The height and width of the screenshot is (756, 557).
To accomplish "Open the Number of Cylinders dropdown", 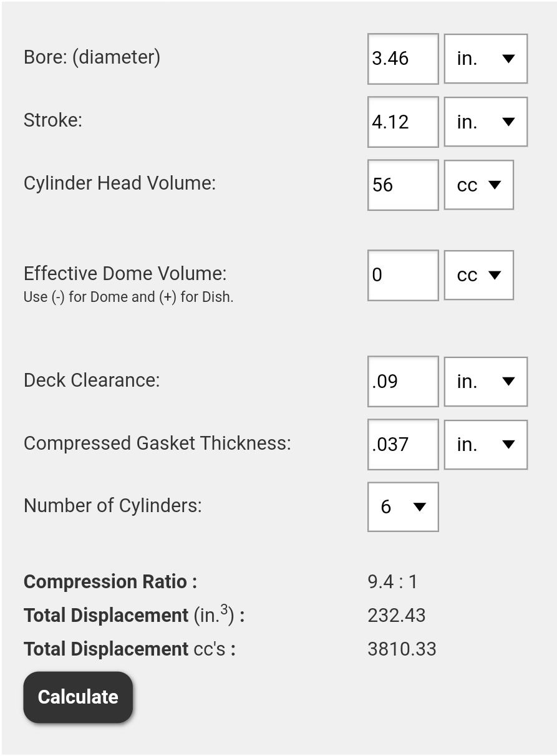I will point(403,506).
